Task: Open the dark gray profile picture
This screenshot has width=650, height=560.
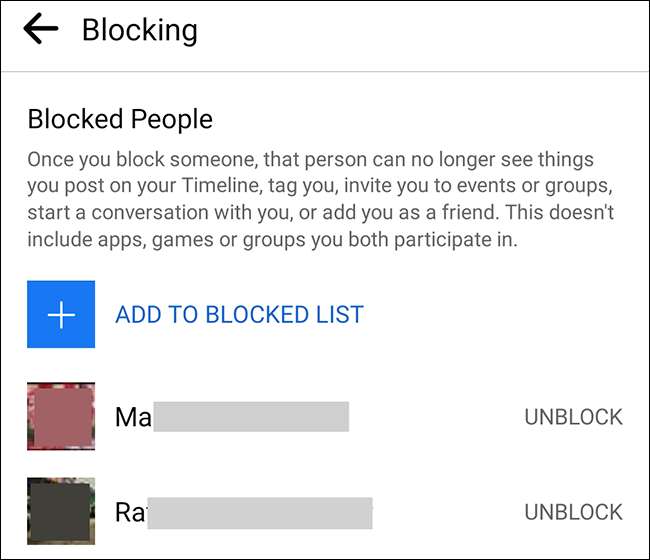Action: 61,511
